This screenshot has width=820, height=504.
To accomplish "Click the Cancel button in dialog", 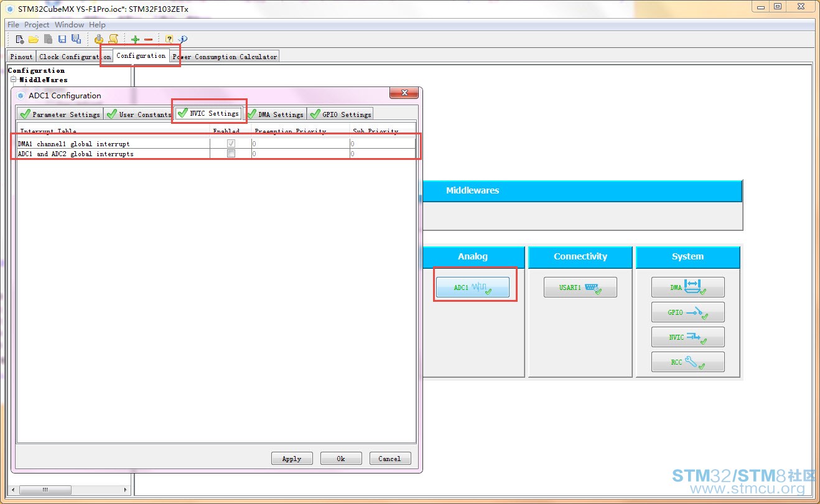I will click(390, 459).
